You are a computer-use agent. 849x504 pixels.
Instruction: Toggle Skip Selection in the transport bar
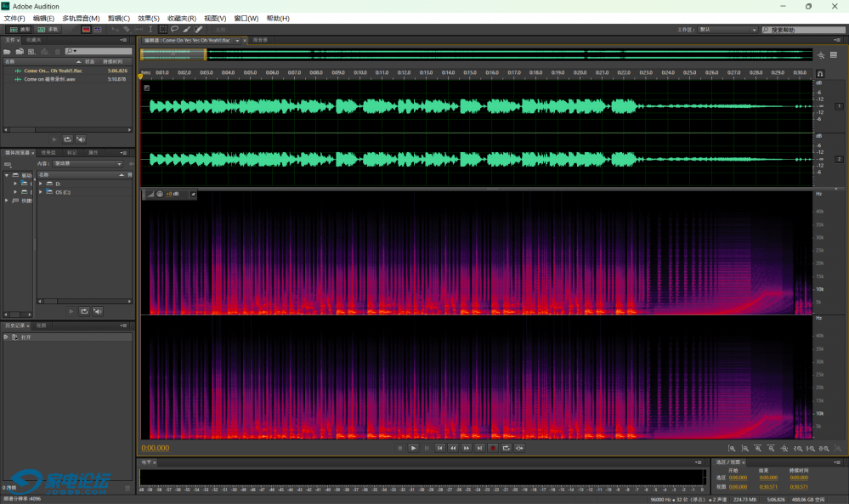click(519, 448)
